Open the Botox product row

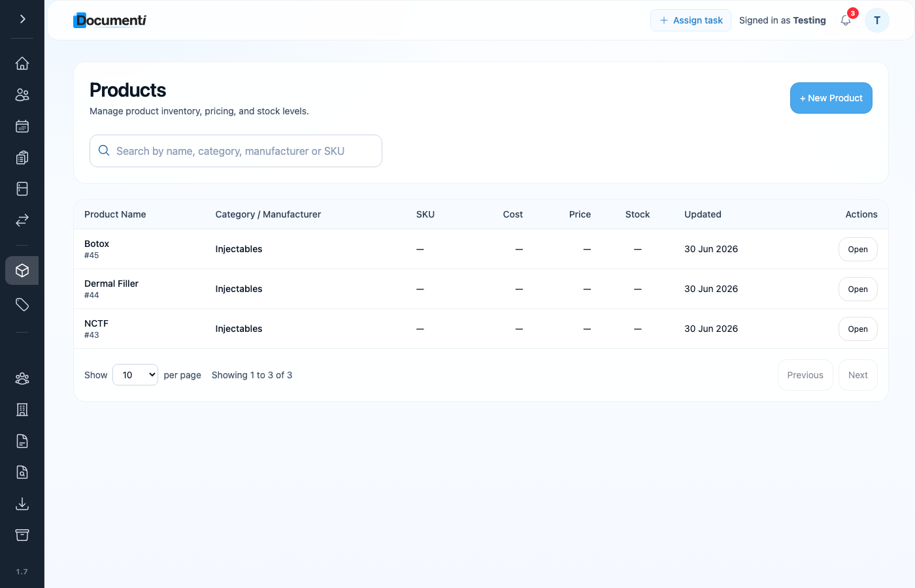click(x=858, y=250)
